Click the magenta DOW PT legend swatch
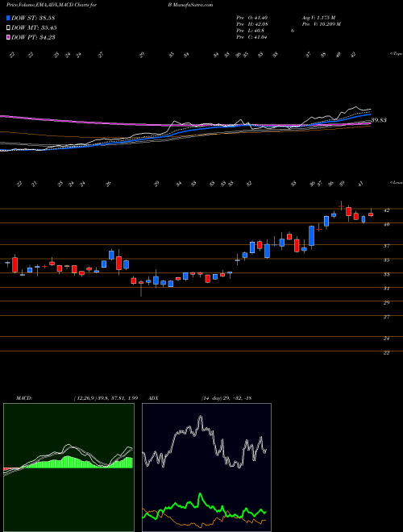 click(x=8, y=37)
